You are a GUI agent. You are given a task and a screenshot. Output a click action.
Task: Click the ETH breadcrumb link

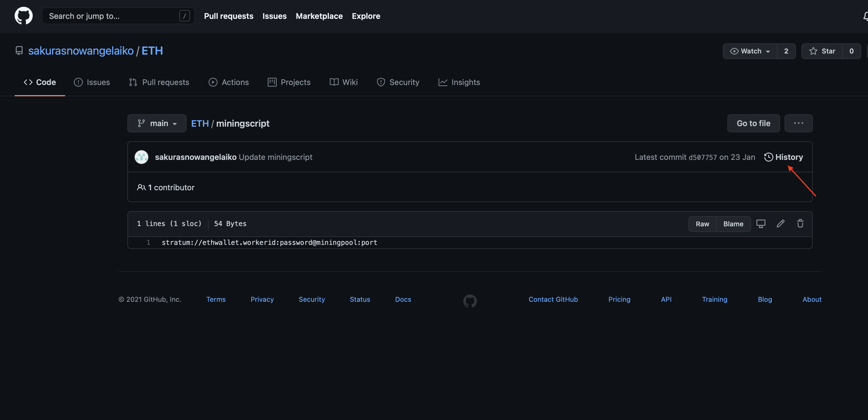click(200, 123)
